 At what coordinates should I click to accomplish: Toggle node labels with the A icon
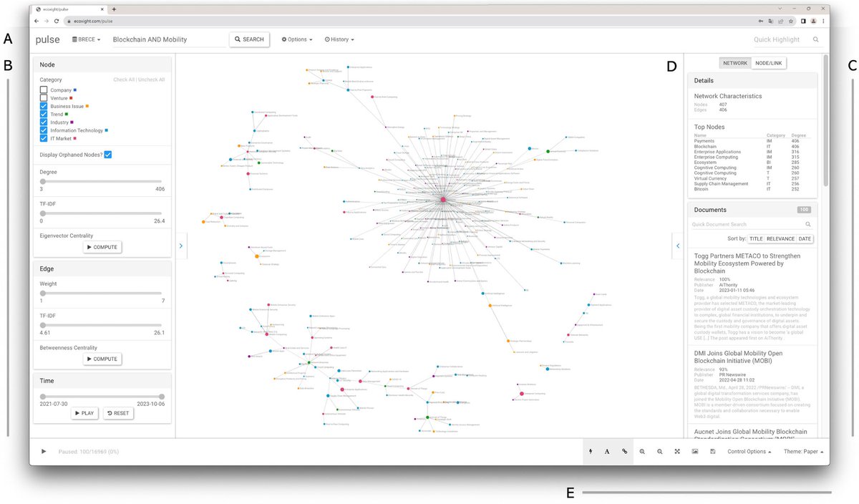(607, 452)
